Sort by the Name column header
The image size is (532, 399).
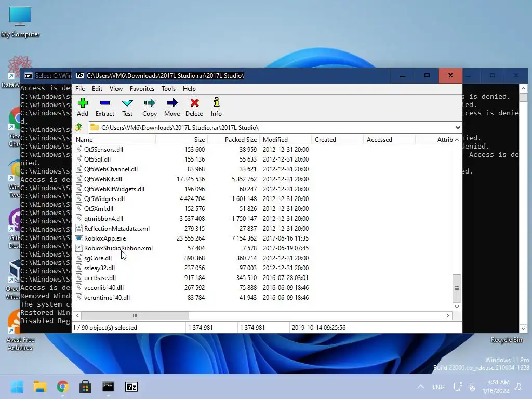[x=115, y=139]
